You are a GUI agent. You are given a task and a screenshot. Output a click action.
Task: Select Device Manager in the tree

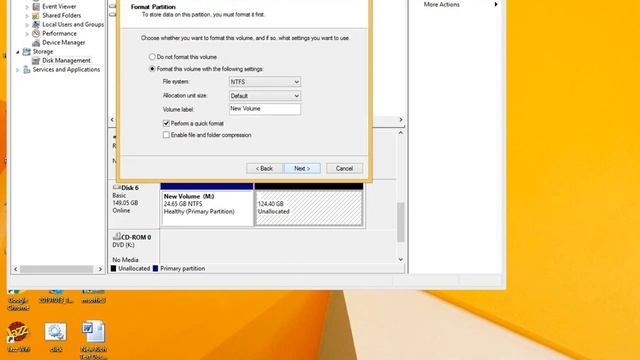[64, 42]
